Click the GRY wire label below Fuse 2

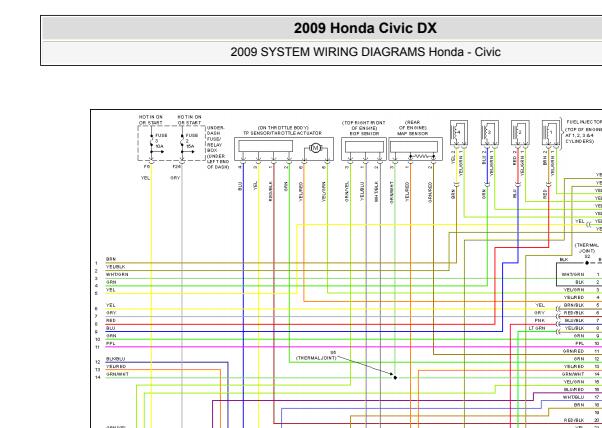175,178
